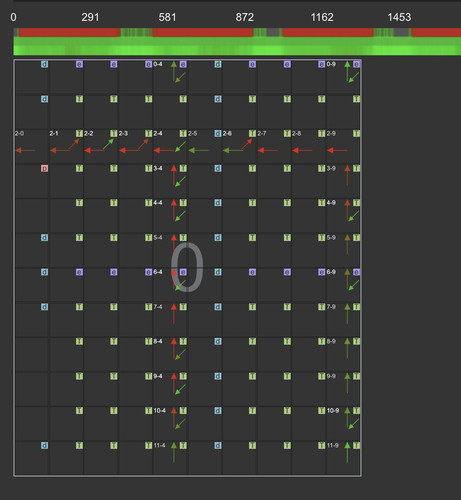This screenshot has width=461, height=500.
Task: Pick the T badge in cell 2-3
Action: coord(148,133)
